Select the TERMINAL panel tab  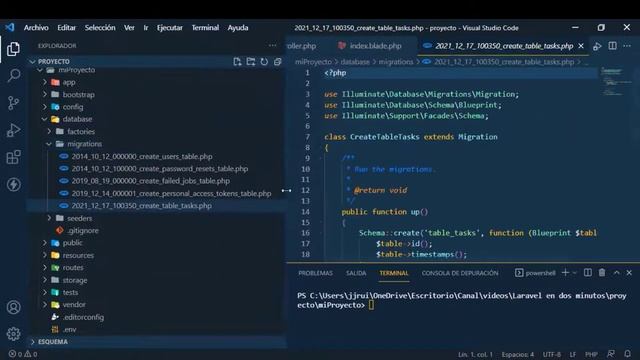tap(394, 273)
